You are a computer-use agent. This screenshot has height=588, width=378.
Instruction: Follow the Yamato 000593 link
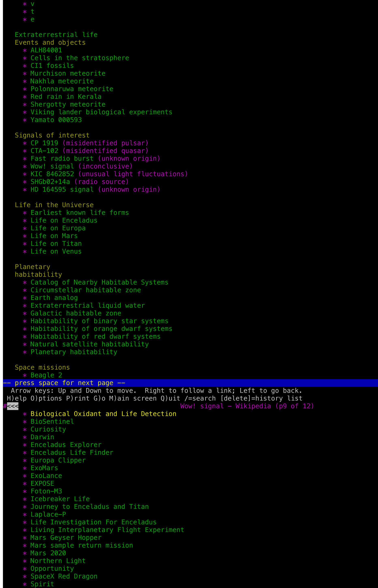pos(56,120)
